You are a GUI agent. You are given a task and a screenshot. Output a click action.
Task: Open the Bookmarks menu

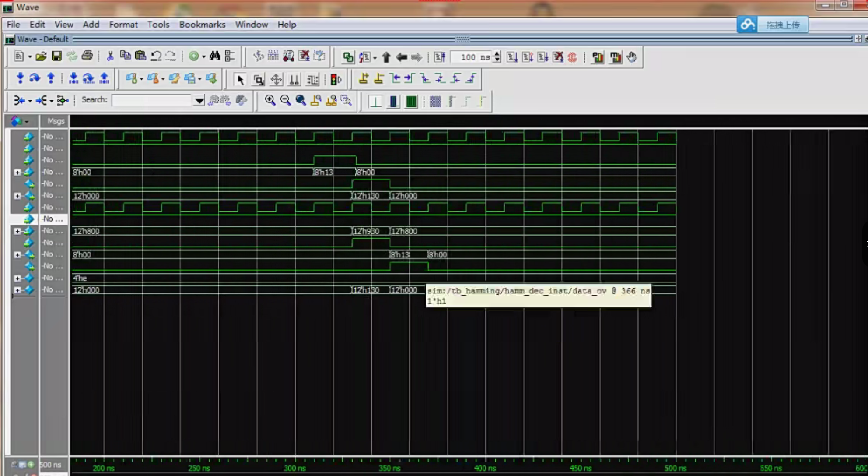click(x=202, y=25)
